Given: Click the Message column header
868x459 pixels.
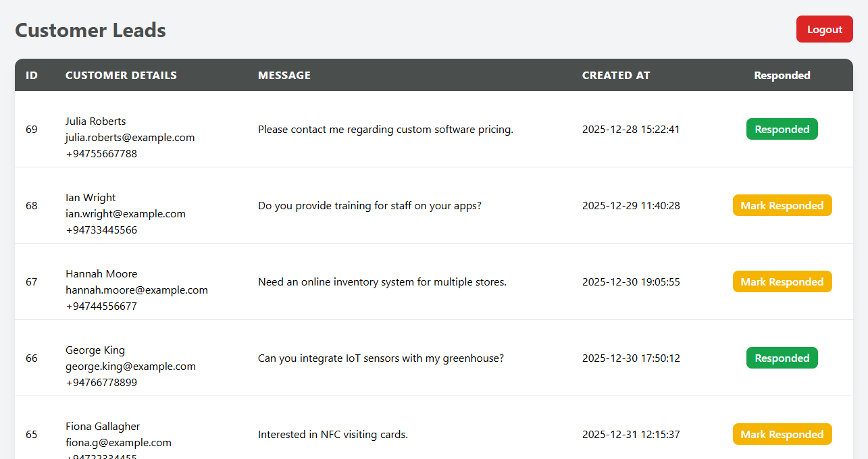Looking at the screenshot, I should pos(284,76).
